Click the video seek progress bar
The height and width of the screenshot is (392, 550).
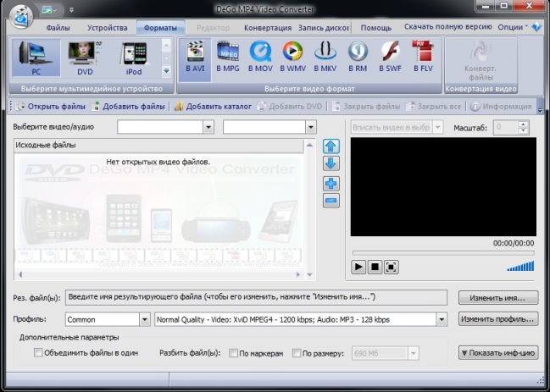coord(443,252)
